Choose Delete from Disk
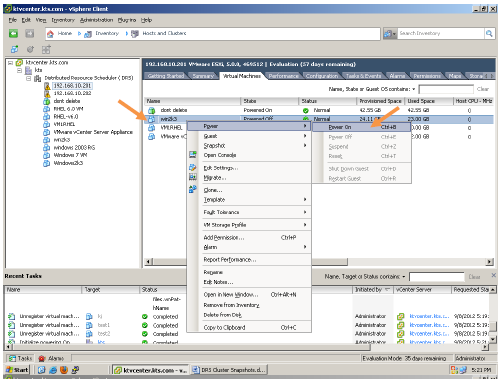Screen dimensions: 501x379 coord(223,315)
